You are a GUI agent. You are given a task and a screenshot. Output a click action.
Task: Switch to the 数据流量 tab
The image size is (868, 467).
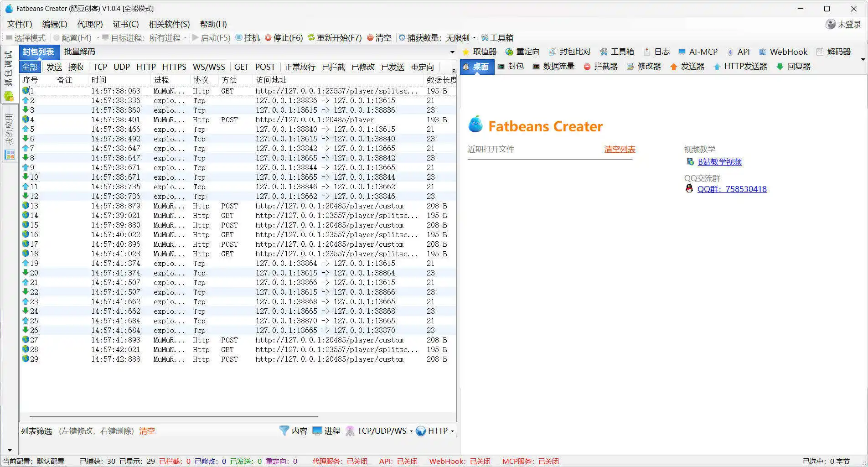553,67
